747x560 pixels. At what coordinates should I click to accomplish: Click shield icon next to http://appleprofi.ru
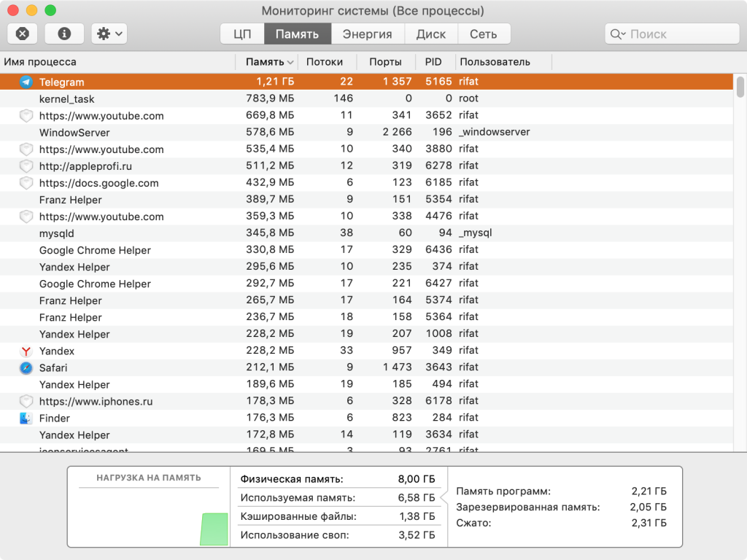coord(26,166)
